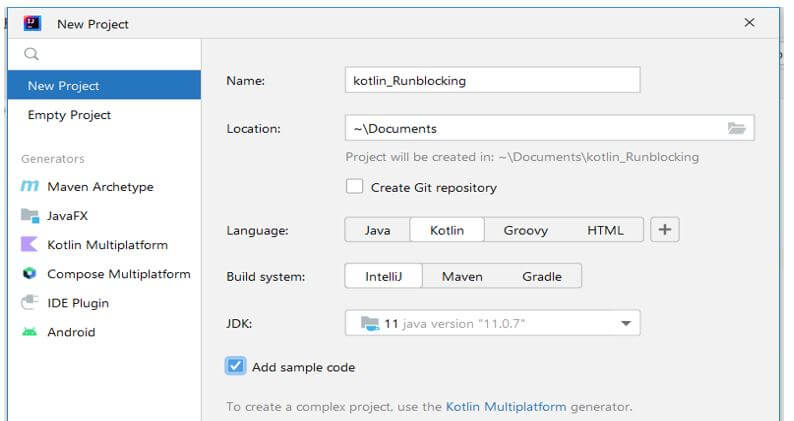Click the Compose Multiplatform icon

(x=29, y=274)
